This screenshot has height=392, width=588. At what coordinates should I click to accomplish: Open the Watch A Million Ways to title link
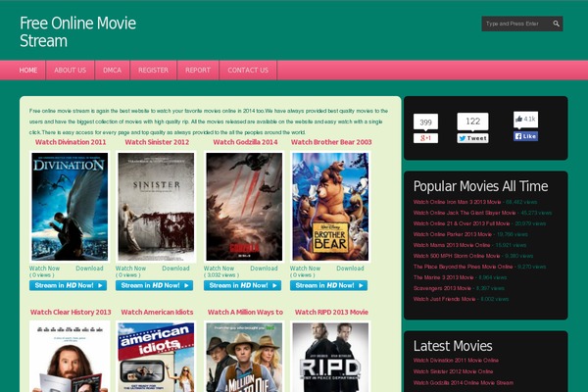coord(245,312)
